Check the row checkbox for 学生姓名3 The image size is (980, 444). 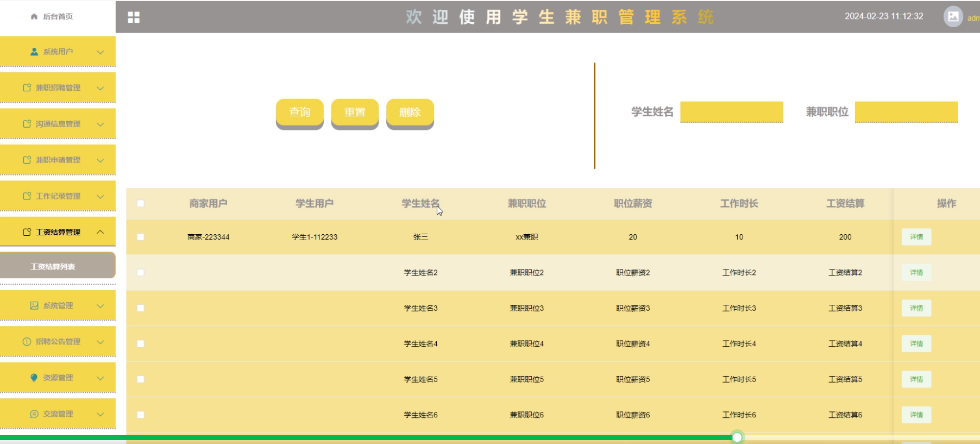(141, 308)
